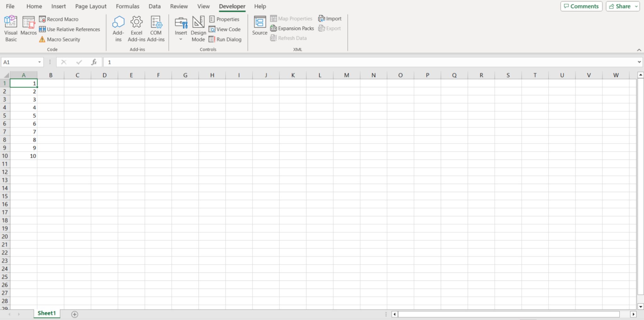Open Excel Add-ins
The image size is (644, 320).
click(136, 28)
